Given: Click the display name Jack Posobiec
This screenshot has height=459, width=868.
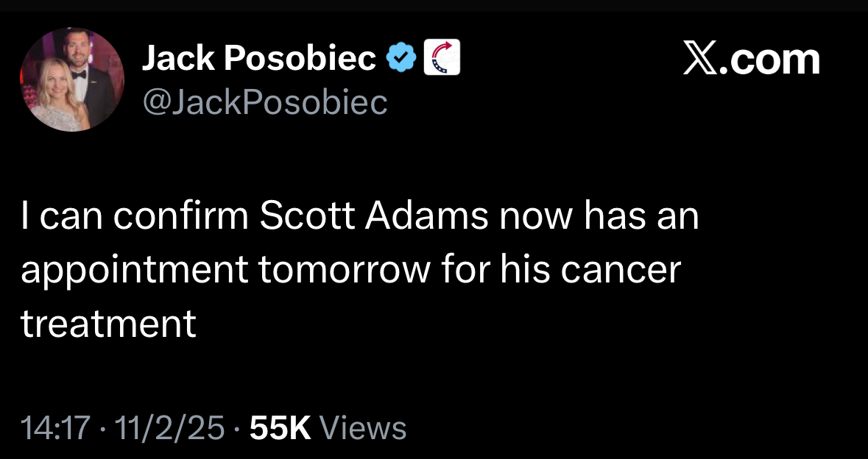Looking at the screenshot, I should (258, 59).
